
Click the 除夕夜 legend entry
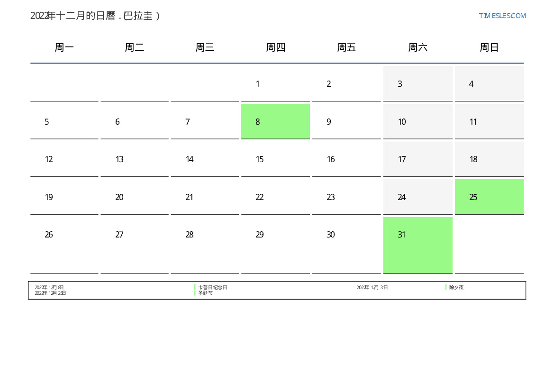coord(456,287)
